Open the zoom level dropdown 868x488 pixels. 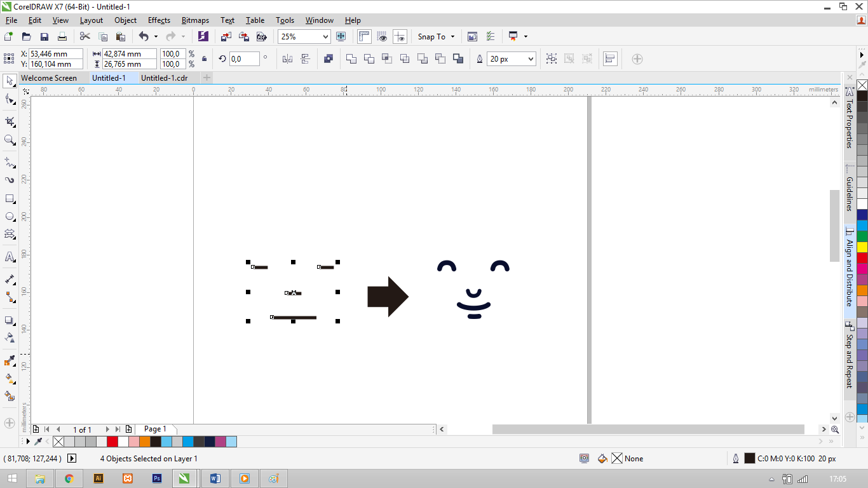326,36
